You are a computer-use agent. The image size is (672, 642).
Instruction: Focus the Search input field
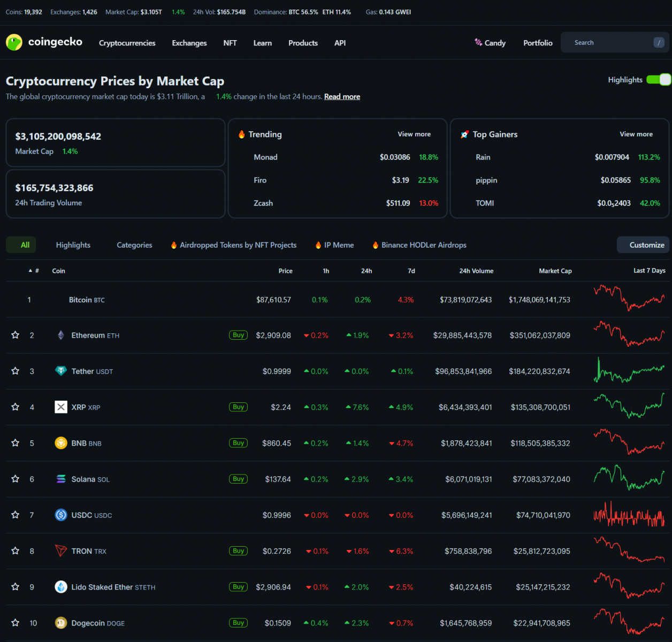(610, 43)
